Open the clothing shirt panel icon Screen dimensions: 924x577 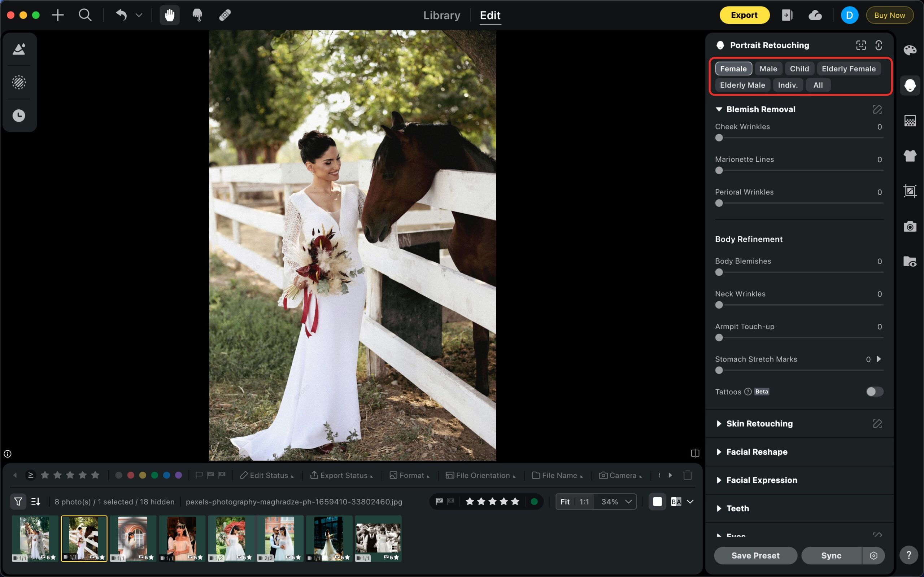[x=910, y=156]
